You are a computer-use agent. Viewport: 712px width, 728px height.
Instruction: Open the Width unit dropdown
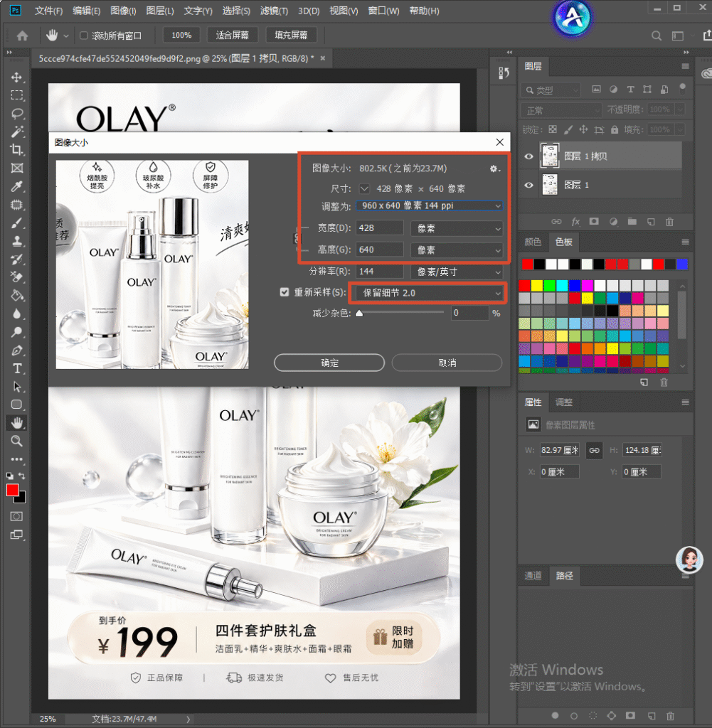tap(457, 228)
